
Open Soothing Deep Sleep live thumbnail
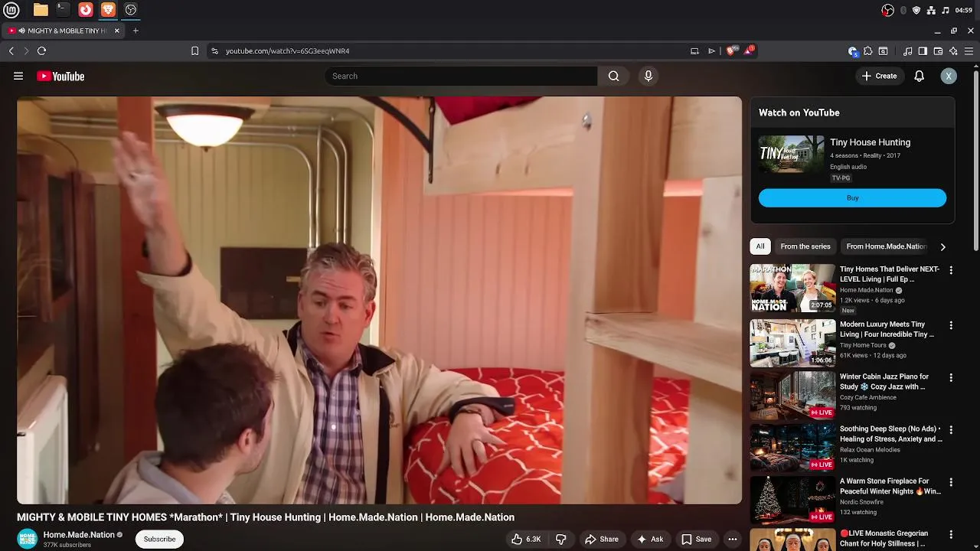click(x=792, y=448)
